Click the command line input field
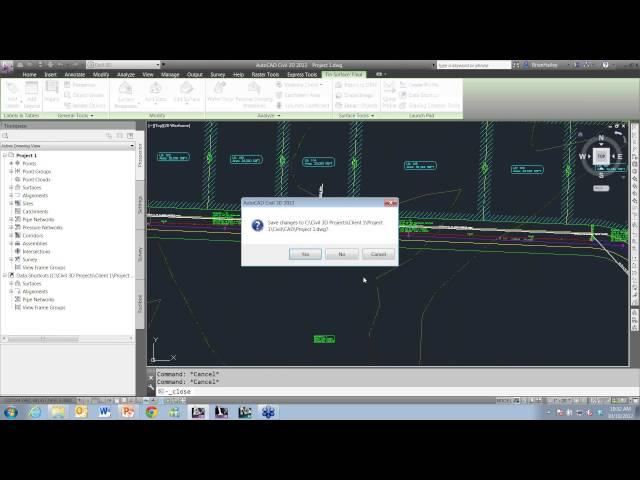 pos(392,391)
